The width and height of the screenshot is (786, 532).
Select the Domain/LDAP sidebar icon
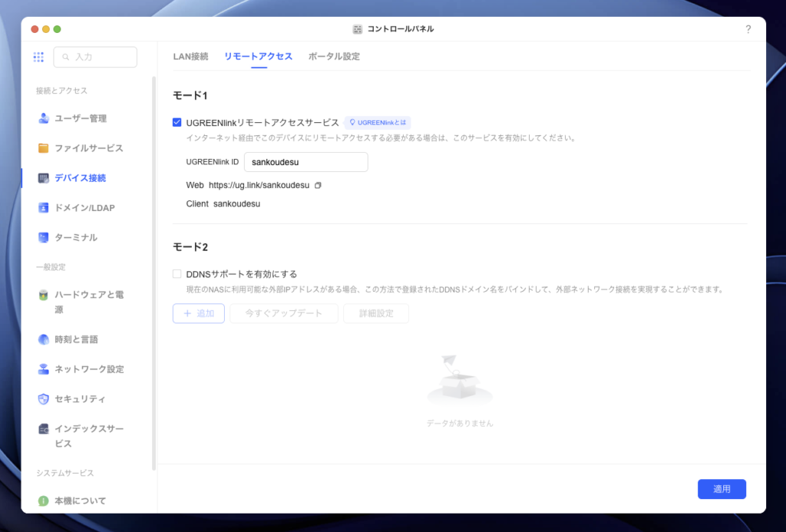coord(44,208)
